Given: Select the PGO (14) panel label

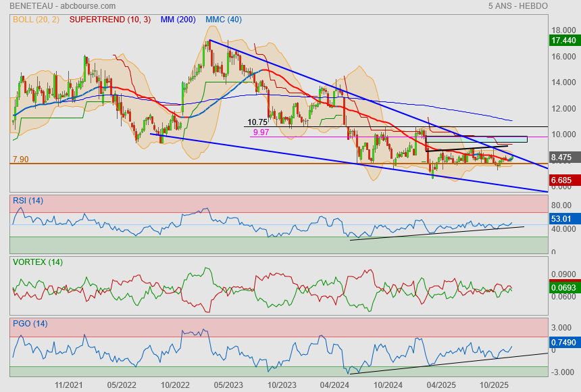Looking at the screenshot, I should pos(28,323).
